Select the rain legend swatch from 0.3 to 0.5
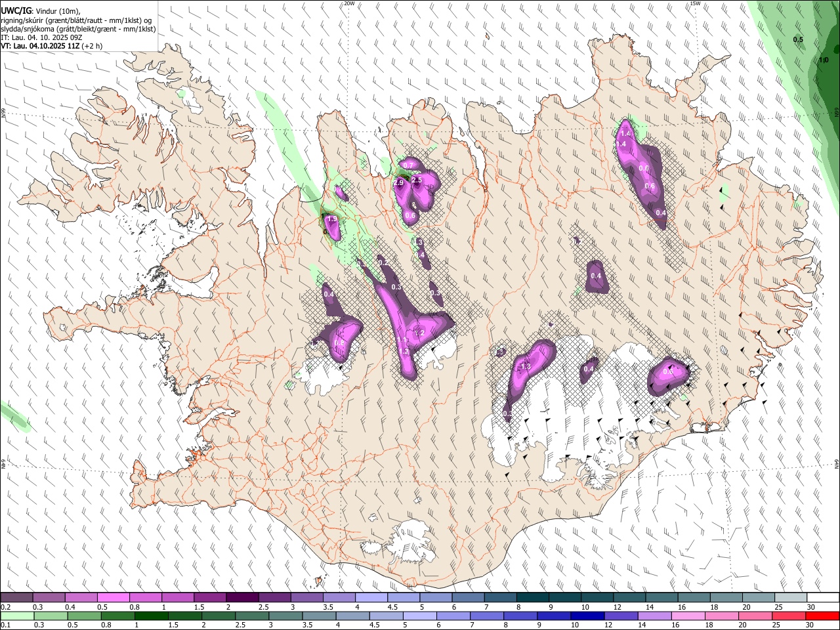The image size is (840, 630). [x=51, y=616]
